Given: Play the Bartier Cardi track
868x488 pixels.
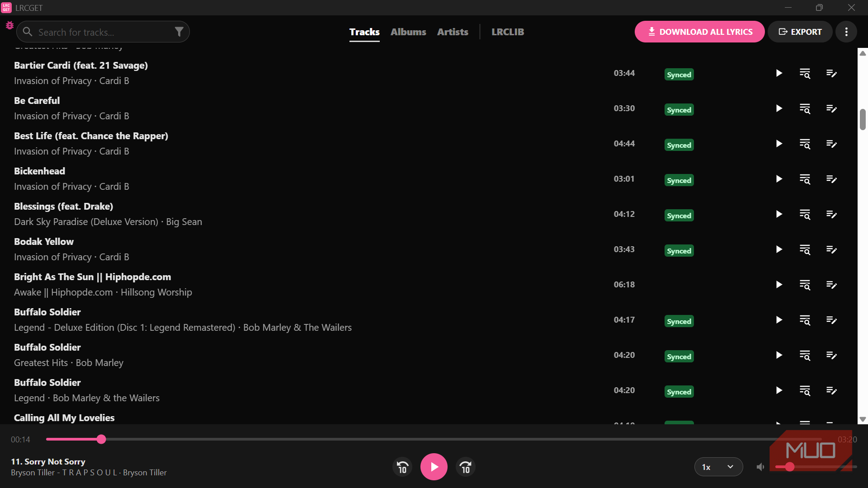Looking at the screenshot, I should (x=779, y=73).
